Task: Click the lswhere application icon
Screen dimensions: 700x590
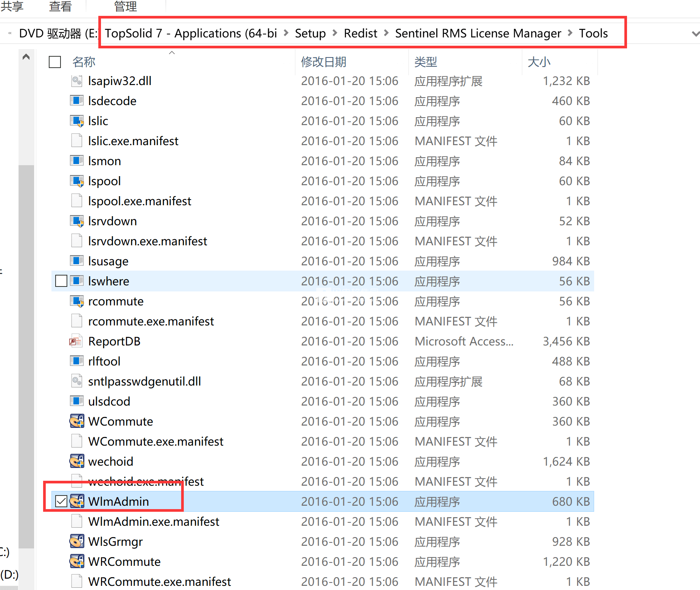Action: [77, 281]
